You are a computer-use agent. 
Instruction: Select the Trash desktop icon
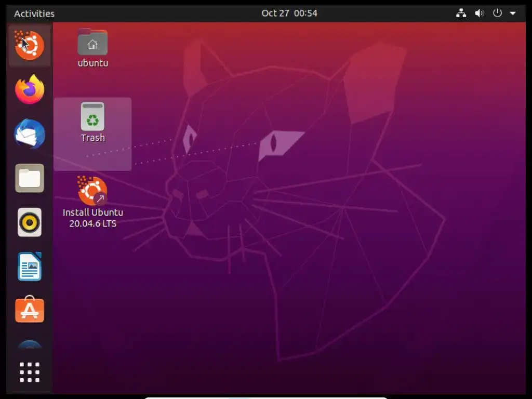coord(92,116)
